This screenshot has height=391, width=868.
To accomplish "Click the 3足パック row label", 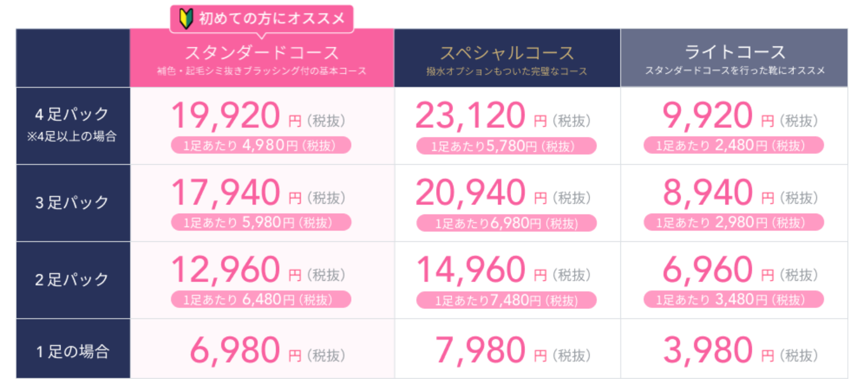I will coord(72,203).
